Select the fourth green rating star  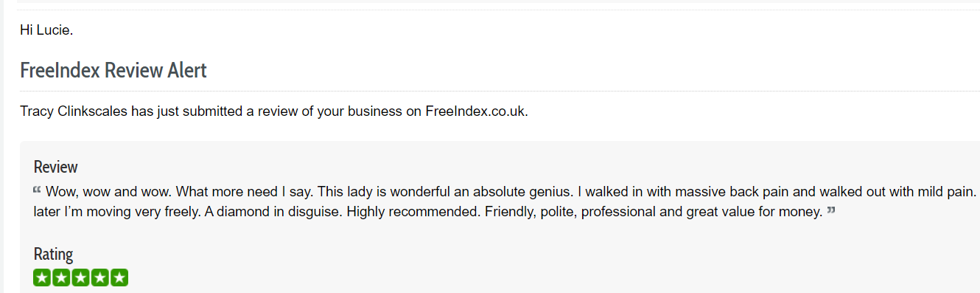click(x=100, y=278)
